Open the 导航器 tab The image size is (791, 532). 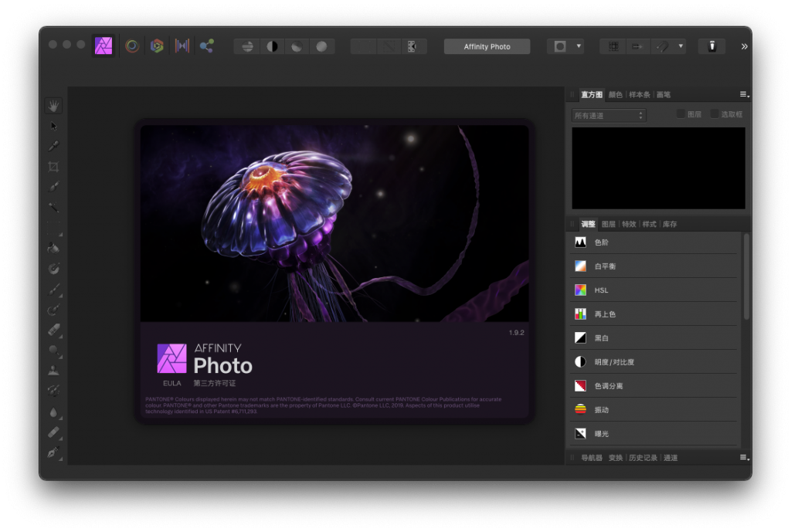[x=591, y=457]
